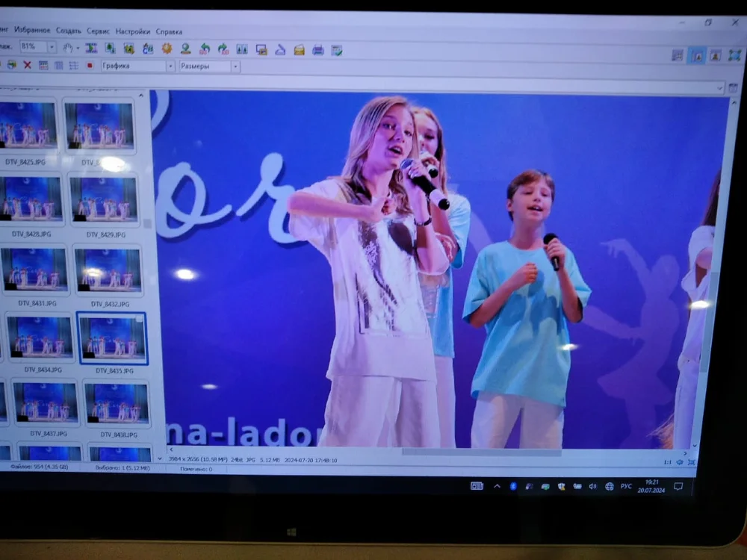Image resolution: width=747 pixels, height=560 pixels.
Task: Open the 81% zoom level dropdown
Action: click(52, 47)
